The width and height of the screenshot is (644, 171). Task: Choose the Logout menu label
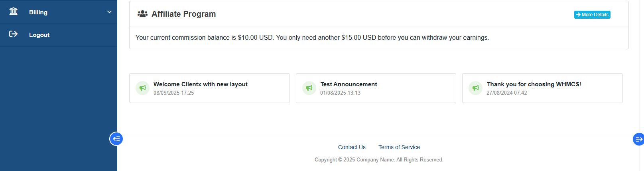point(39,35)
